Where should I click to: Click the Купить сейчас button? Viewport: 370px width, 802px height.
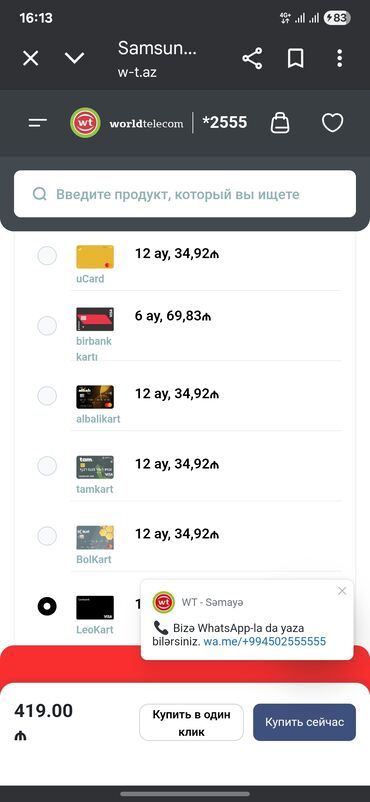[304, 722]
